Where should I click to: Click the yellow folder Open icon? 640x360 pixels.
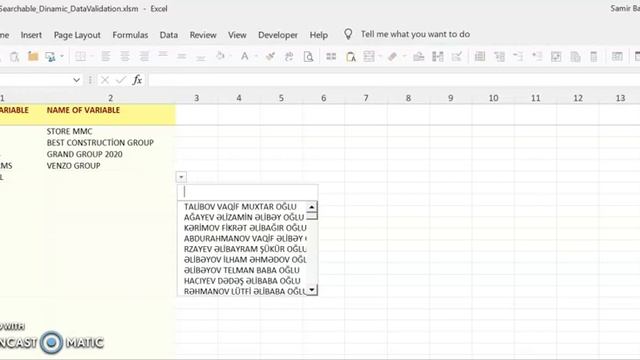click(x=33, y=56)
